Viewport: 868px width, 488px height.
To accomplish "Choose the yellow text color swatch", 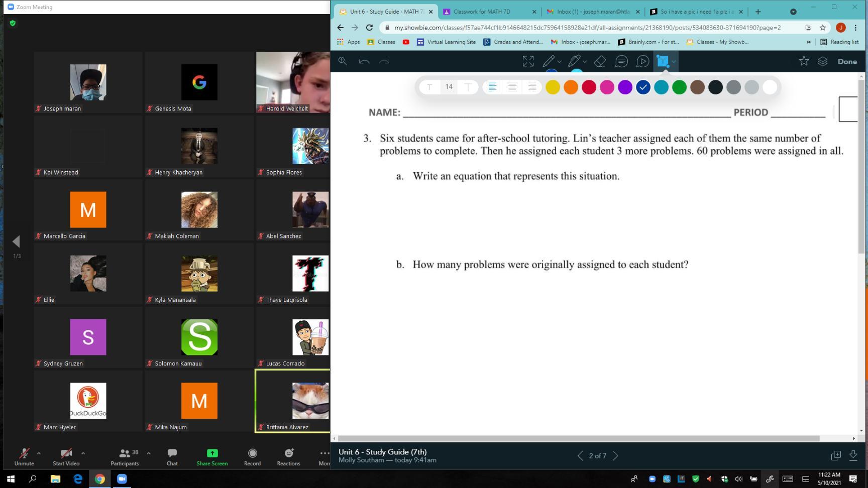I will (x=553, y=87).
